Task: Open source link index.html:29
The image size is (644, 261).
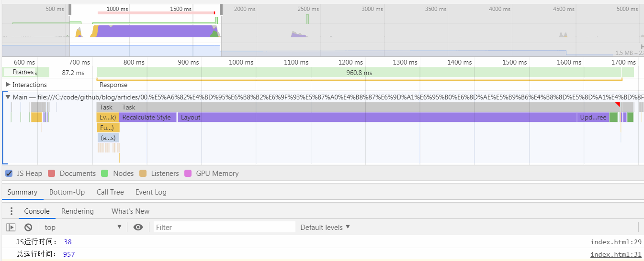Action: pyautogui.click(x=616, y=242)
